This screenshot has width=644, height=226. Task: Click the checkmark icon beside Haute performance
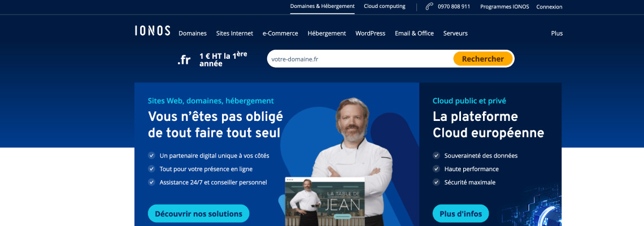pyautogui.click(x=436, y=169)
